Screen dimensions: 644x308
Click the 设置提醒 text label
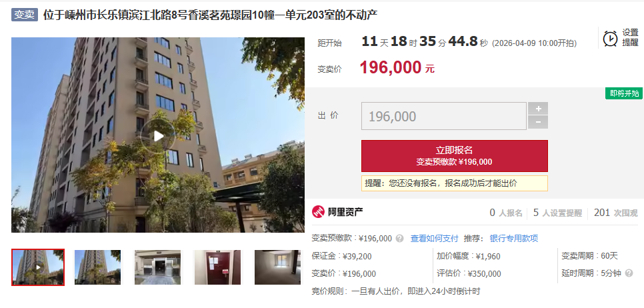[x=630, y=38]
